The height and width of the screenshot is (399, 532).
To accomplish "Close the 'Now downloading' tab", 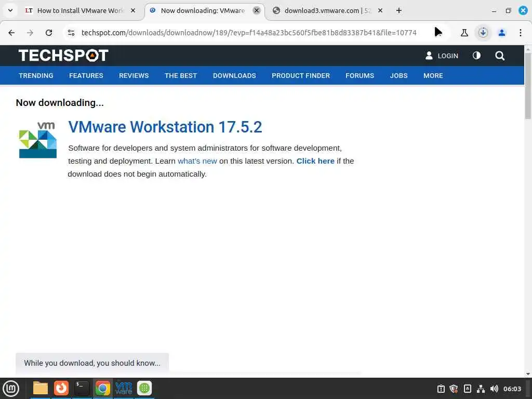I will click(x=257, y=10).
